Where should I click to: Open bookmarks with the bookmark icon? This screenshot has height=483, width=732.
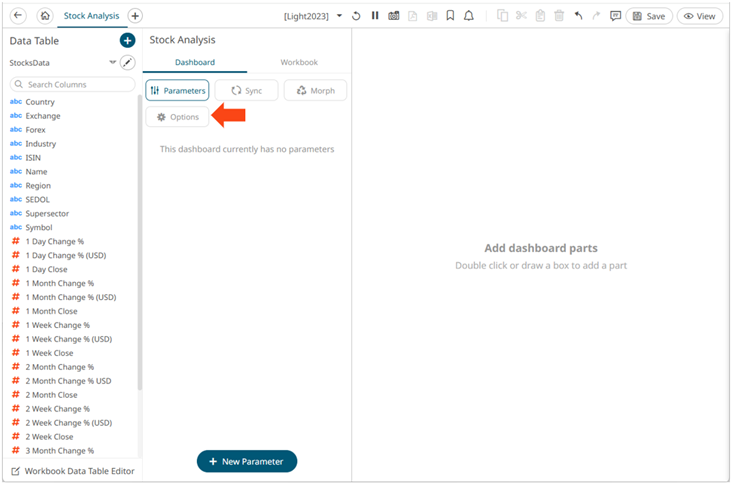coord(450,16)
